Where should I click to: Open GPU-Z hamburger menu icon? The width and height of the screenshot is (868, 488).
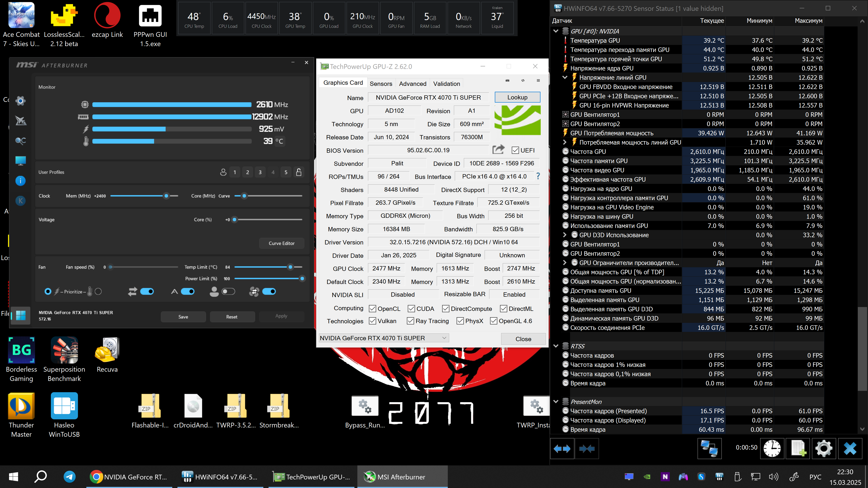538,80
